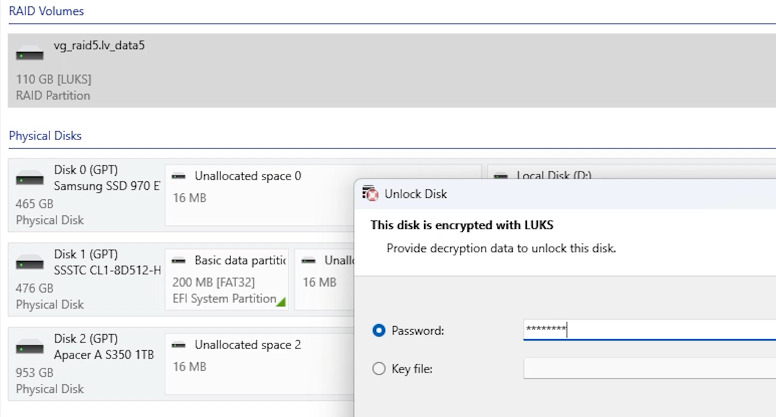
Task: Click the RAID Partition label
Action: pos(53,95)
